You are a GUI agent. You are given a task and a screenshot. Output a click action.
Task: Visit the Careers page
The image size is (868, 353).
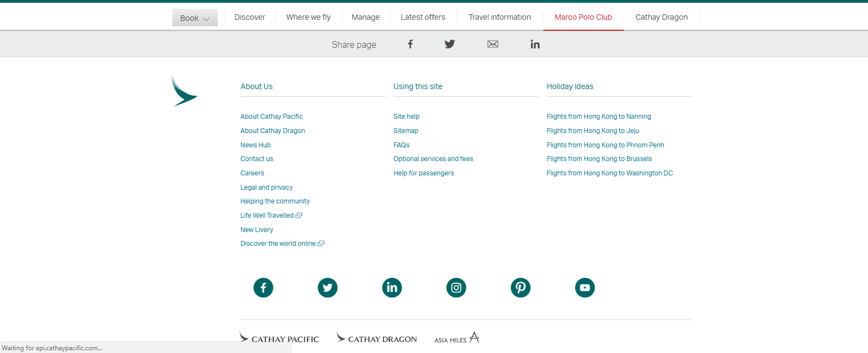coord(252,173)
